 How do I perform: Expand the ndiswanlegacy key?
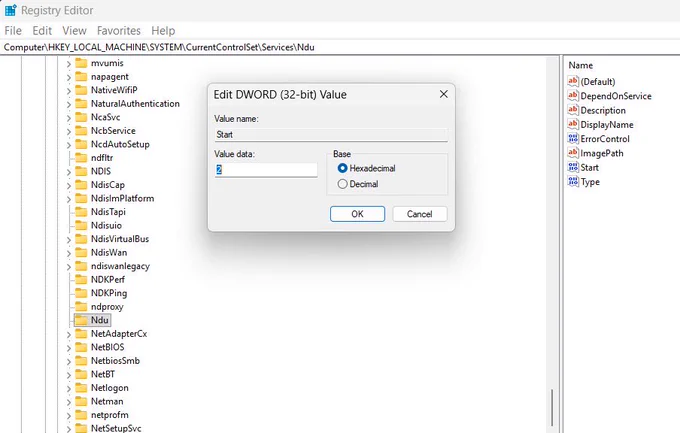[x=69, y=266]
